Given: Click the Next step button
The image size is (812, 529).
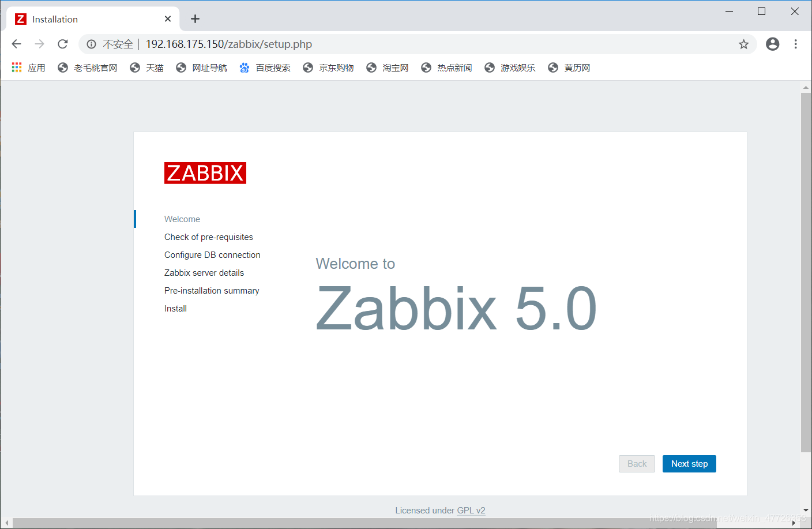Looking at the screenshot, I should tap(689, 464).
